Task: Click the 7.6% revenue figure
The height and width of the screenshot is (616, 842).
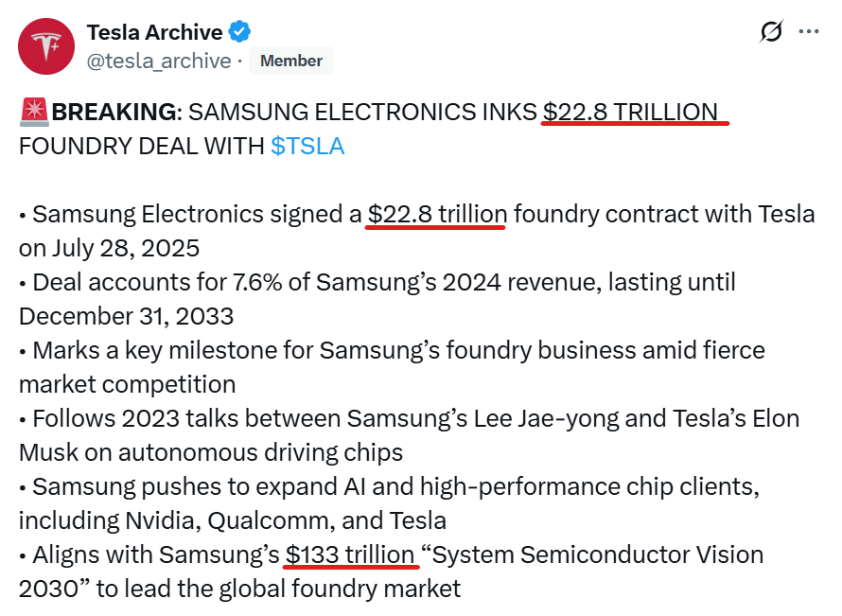Action: point(257,283)
